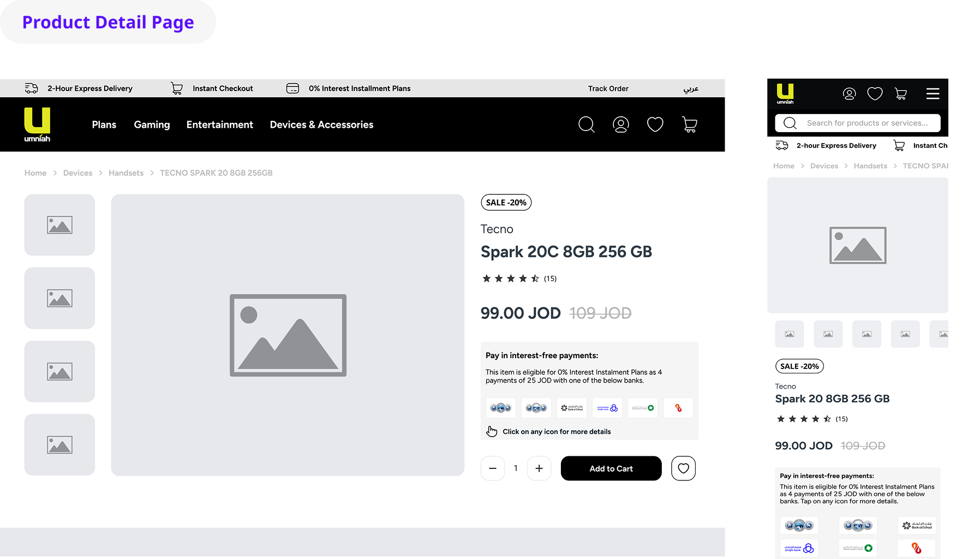Click the desktop '0% Interest Installment Plans' text
This screenshot has height=559, width=980.
(360, 88)
